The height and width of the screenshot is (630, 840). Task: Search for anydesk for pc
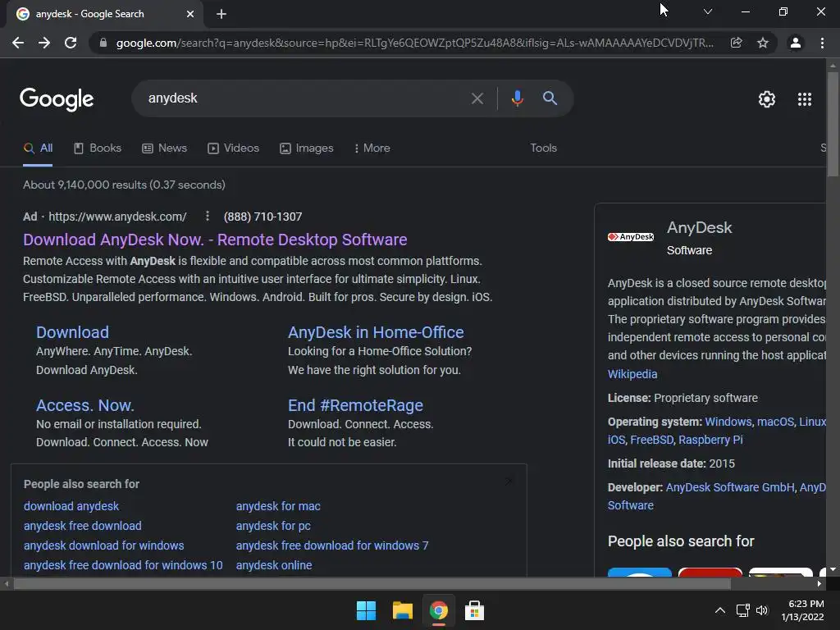click(273, 526)
